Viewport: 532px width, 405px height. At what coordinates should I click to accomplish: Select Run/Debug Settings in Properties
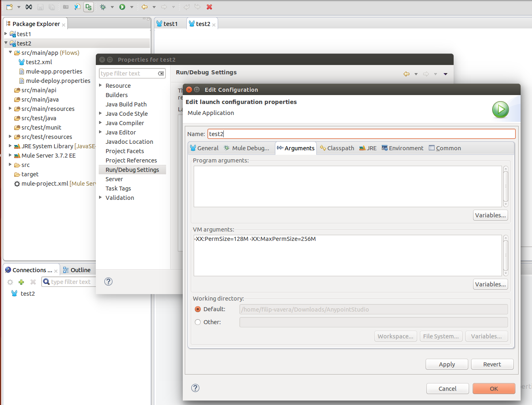pyautogui.click(x=132, y=170)
